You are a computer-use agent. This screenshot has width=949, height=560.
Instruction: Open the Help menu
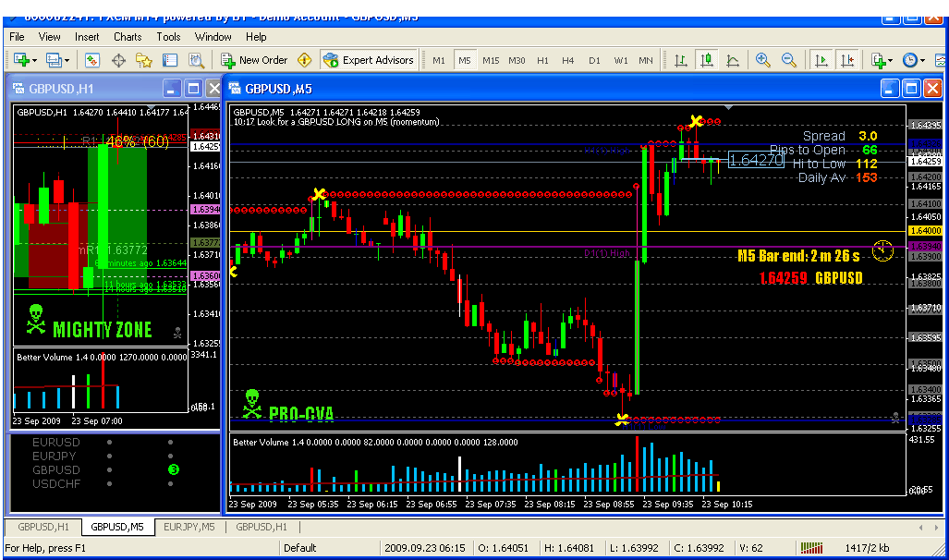pos(256,37)
